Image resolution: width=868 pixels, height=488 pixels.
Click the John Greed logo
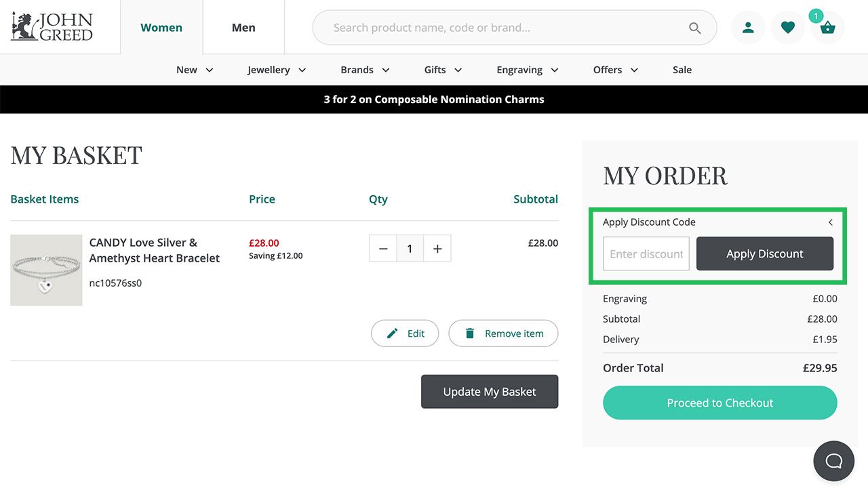[x=52, y=27]
